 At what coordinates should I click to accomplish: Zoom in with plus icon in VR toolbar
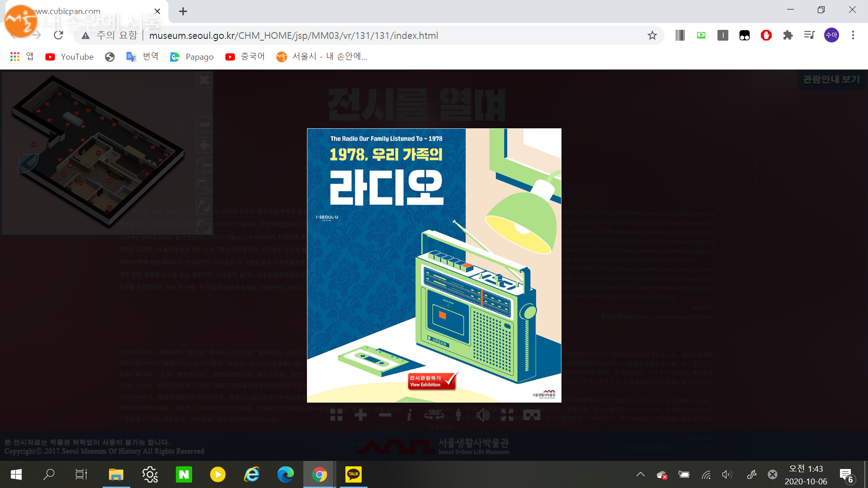point(360,415)
